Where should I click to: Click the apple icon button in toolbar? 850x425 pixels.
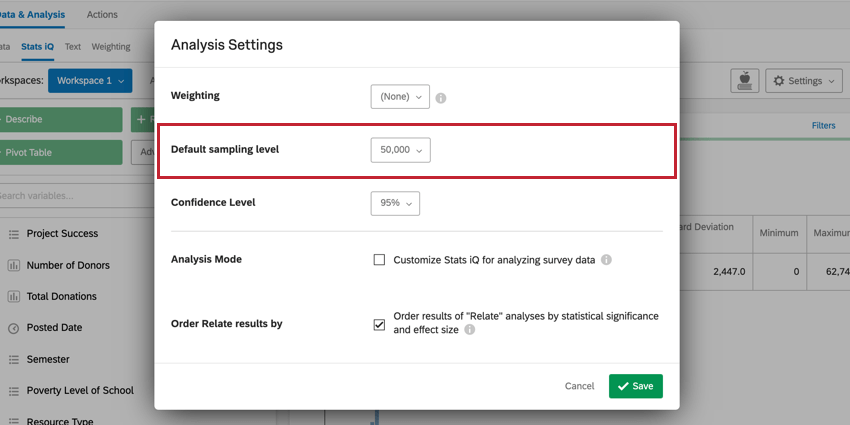click(744, 81)
